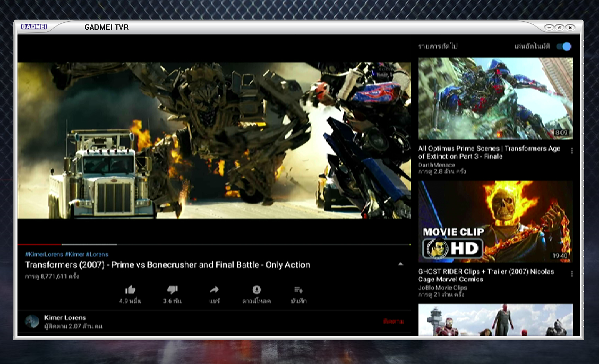Click the share arrow icon
Viewport: 599px width, 364px height.
(x=215, y=290)
